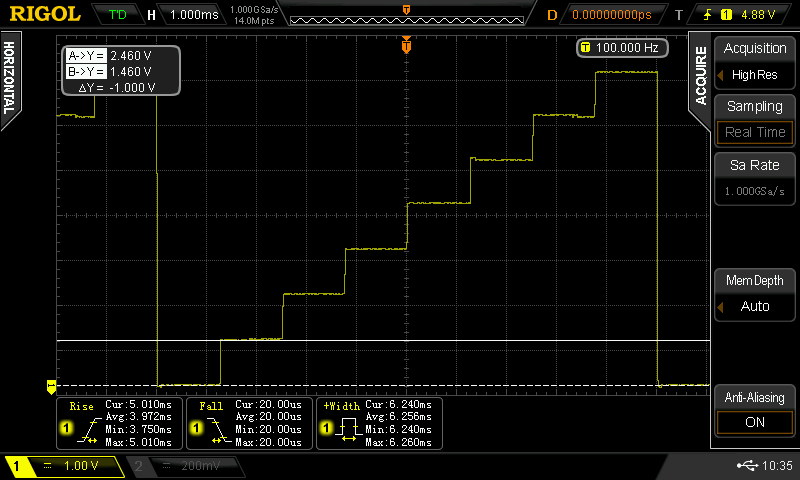Toggle Anti-Aliasing ON setting
This screenshot has height=480, width=800.
coord(755,422)
